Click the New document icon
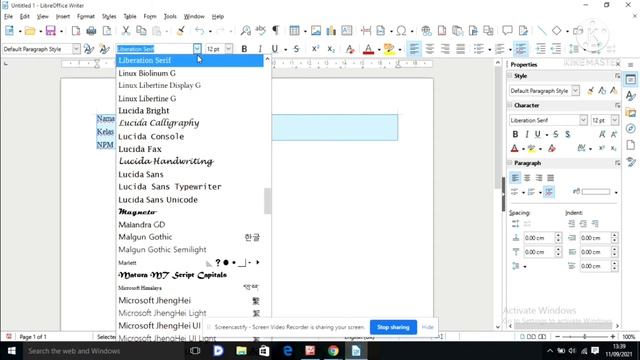This screenshot has height=360, width=640. 9,31
